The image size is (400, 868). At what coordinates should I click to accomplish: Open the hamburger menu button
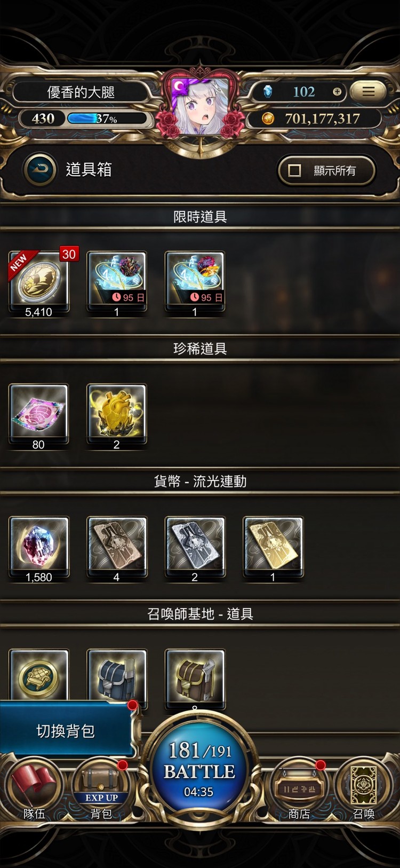pyautogui.click(x=368, y=92)
